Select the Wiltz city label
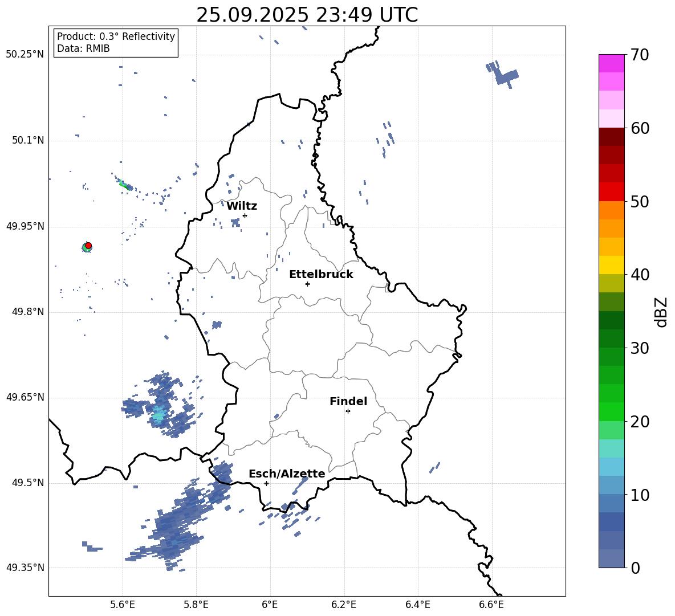Screen dimensions: 675x616 242,206
